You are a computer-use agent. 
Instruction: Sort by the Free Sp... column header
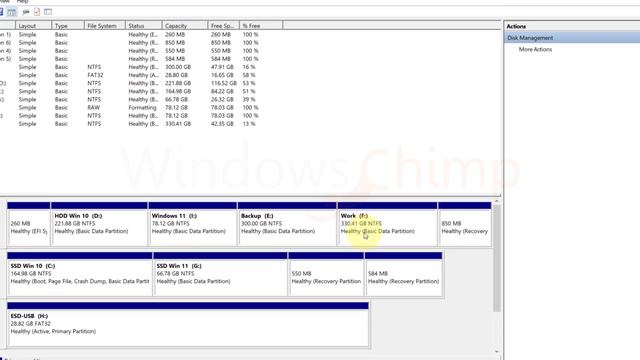tap(223, 26)
